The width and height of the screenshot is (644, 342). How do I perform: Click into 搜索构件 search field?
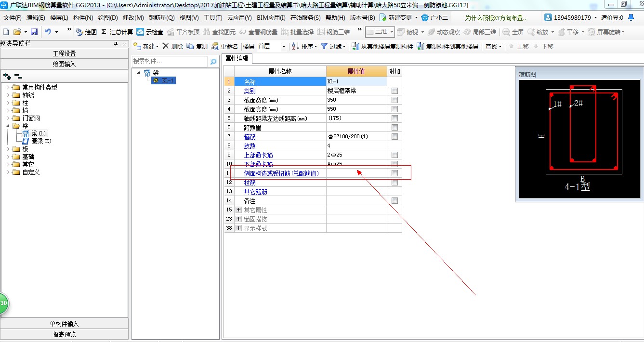click(170, 61)
